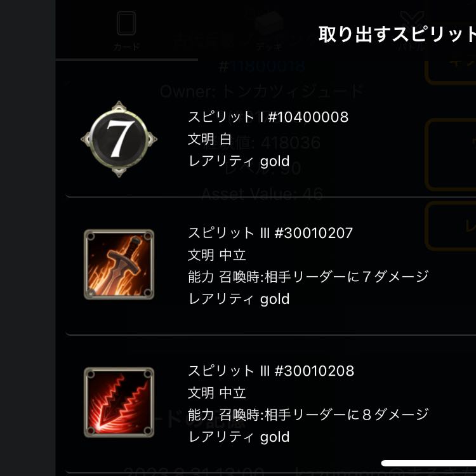
Task: Select スピリット III #30010208 title
Action: (271, 371)
